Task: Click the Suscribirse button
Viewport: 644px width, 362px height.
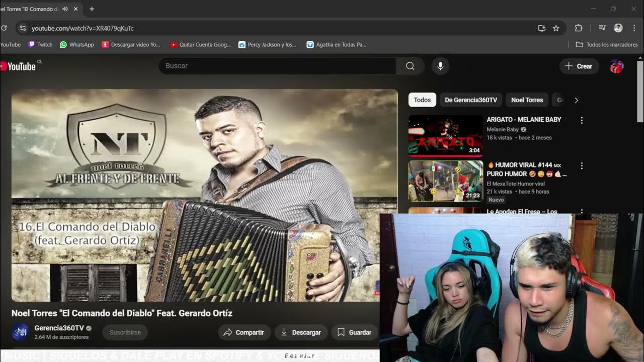Action: 125,332
